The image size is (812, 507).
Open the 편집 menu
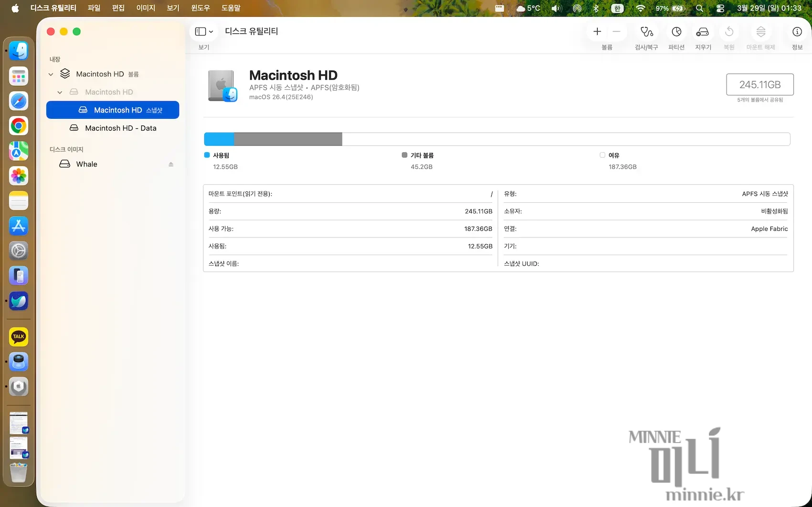point(118,8)
